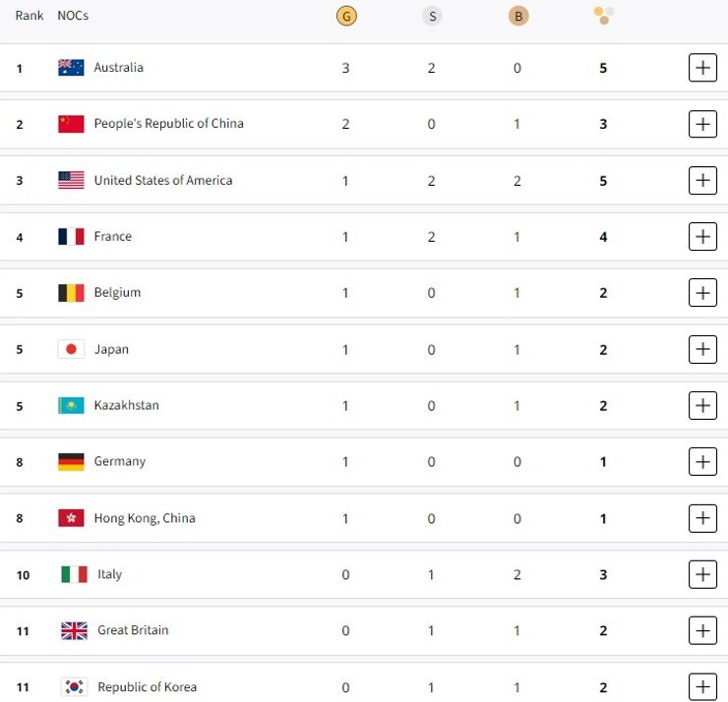Click the total medals icon

coord(604,15)
